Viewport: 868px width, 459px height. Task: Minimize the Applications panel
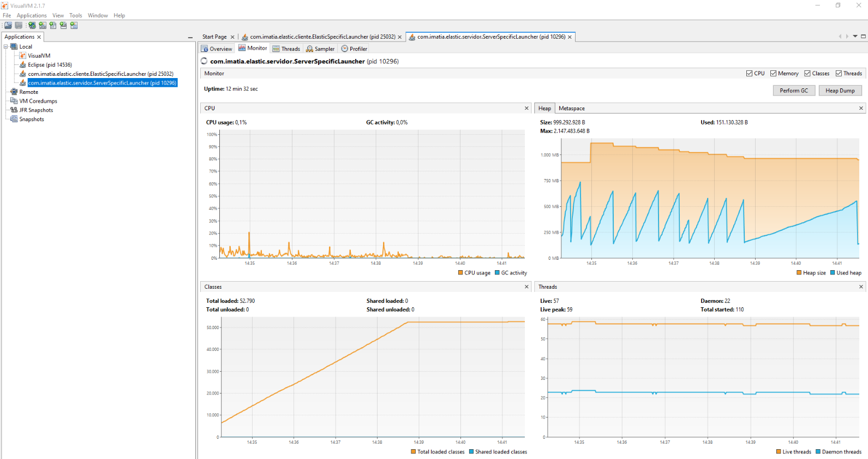pyautogui.click(x=190, y=37)
